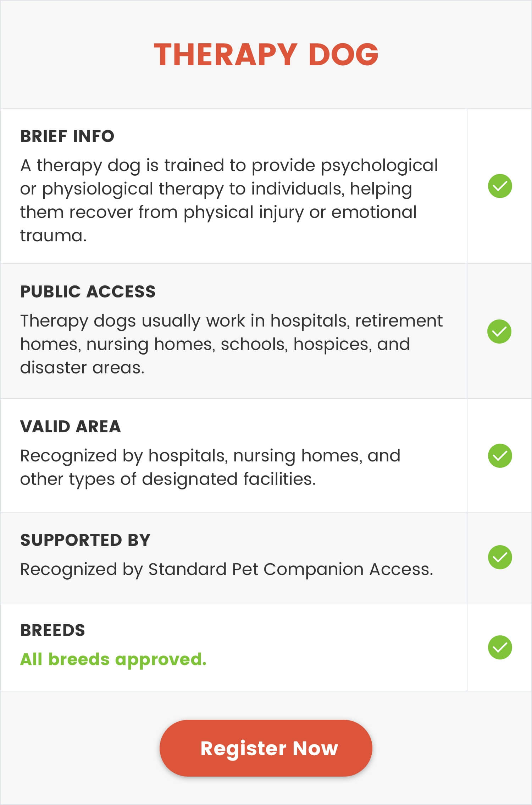
Task: Click the BRIEF INFO heading
Action: pyautogui.click(x=67, y=136)
